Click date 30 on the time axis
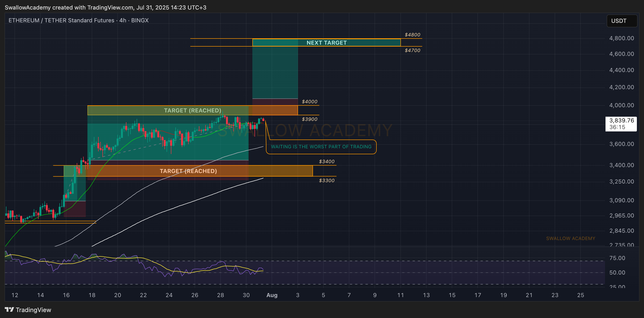The width and height of the screenshot is (644, 318). point(246,295)
